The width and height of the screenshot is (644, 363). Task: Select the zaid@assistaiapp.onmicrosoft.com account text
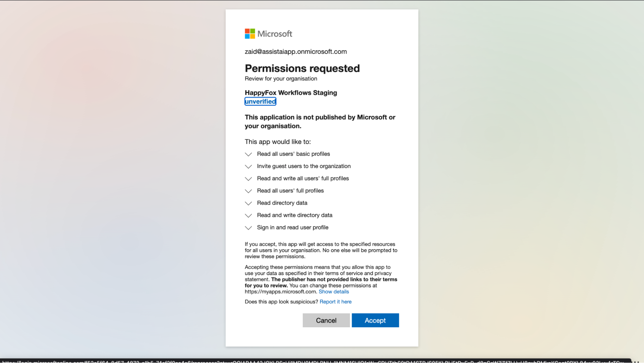tap(296, 51)
